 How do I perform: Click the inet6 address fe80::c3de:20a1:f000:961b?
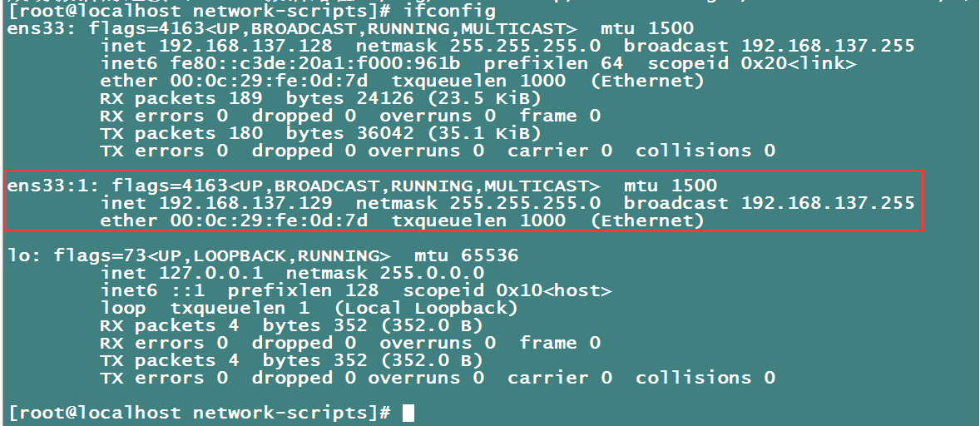pyautogui.click(x=309, y=64)
